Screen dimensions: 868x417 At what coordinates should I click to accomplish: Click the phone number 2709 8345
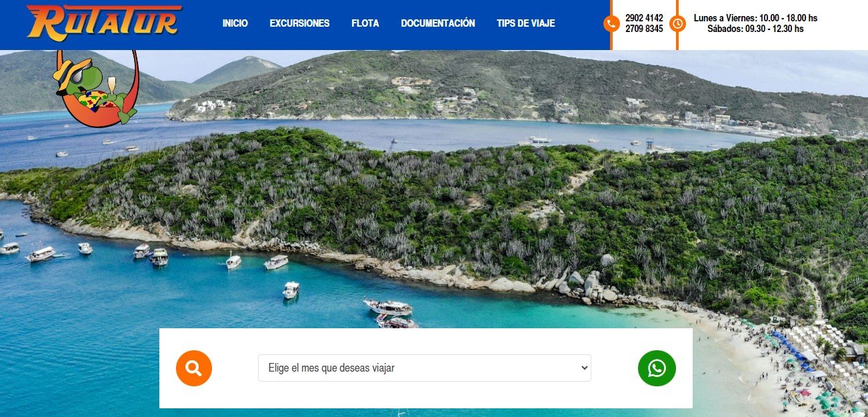point(644,29)
